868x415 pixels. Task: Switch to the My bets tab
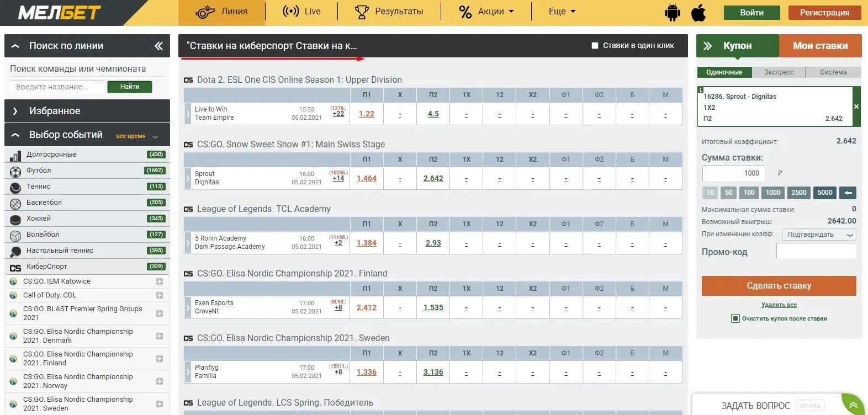click(x=820, y=46)
